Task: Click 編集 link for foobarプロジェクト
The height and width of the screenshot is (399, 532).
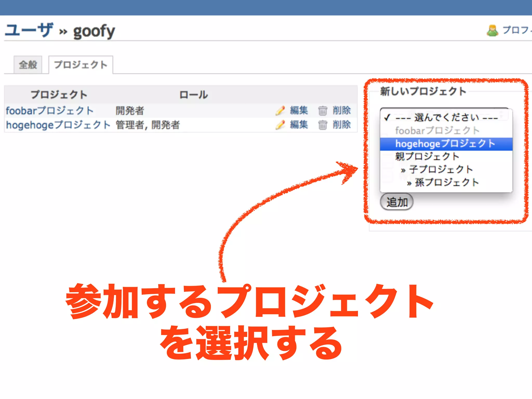Action: [299, 110]
